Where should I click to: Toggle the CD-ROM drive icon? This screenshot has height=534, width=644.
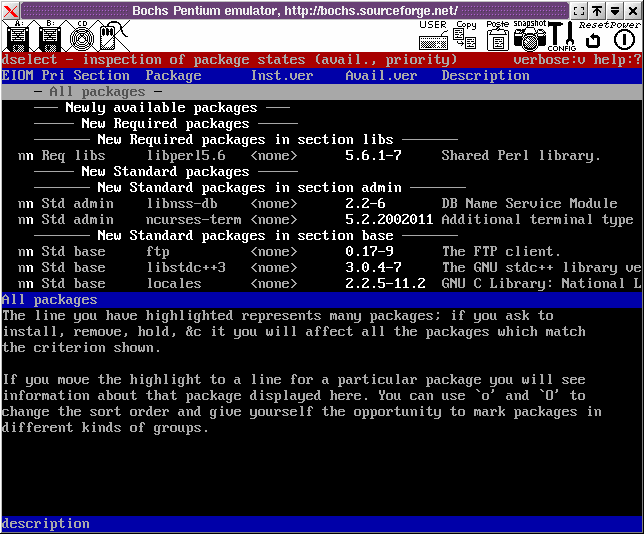[x=81, y=37]
